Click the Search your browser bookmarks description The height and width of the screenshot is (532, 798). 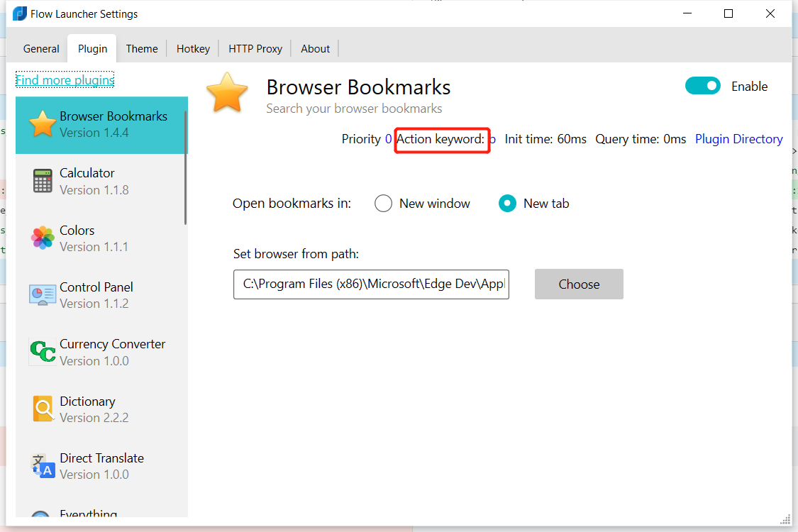coord(354,109)
